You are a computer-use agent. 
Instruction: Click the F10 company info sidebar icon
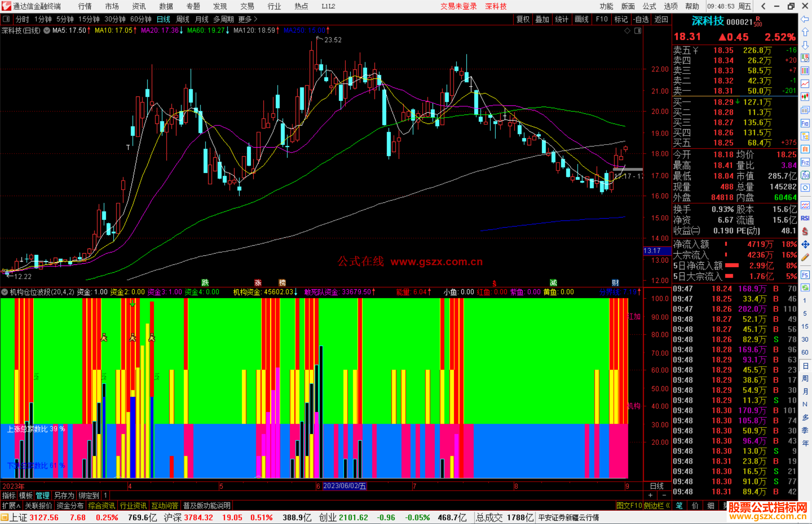tap(805, 123)
